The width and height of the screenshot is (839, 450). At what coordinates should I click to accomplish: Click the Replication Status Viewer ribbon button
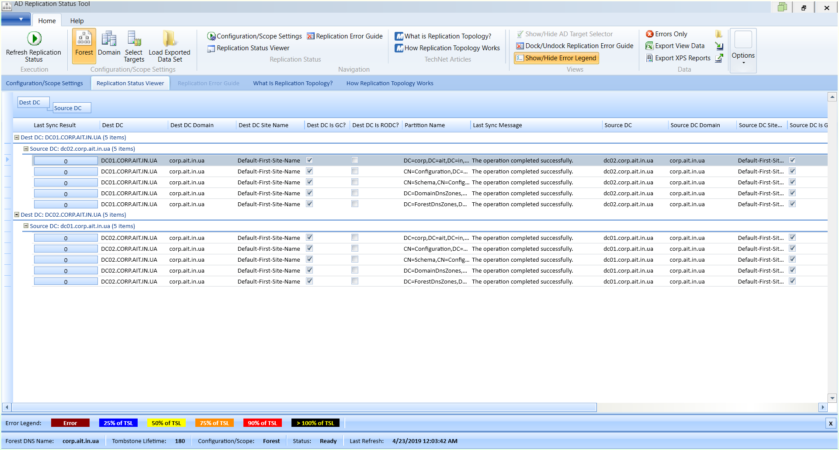coord(253,47)
